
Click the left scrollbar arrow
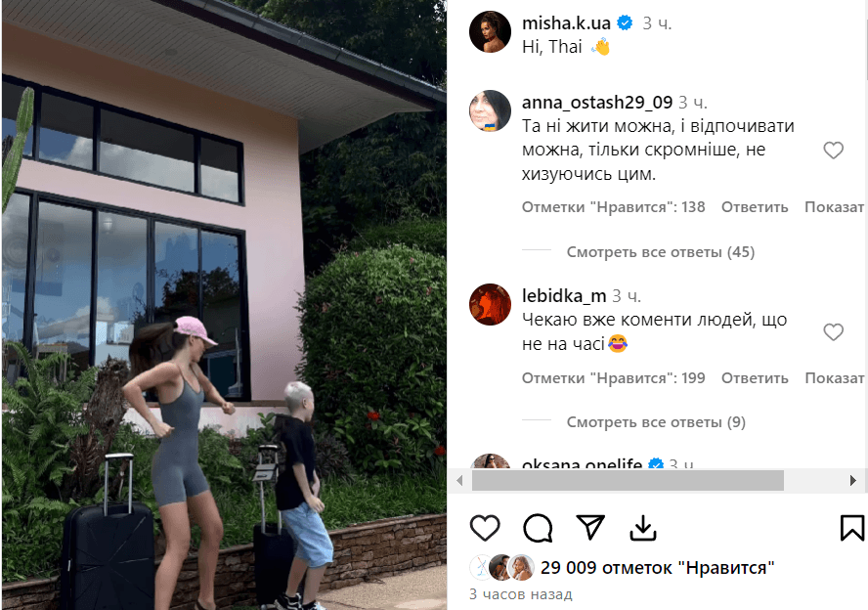click(459, 480)
